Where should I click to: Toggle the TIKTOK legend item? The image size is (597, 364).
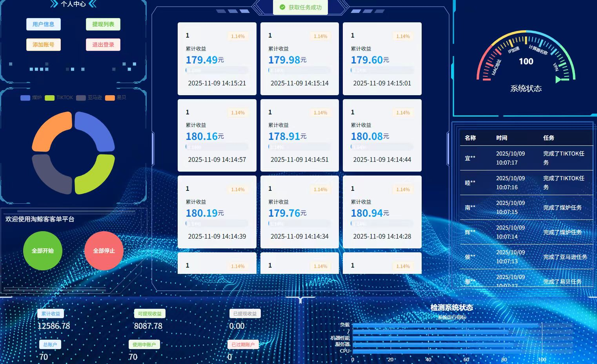coord(59,98)
